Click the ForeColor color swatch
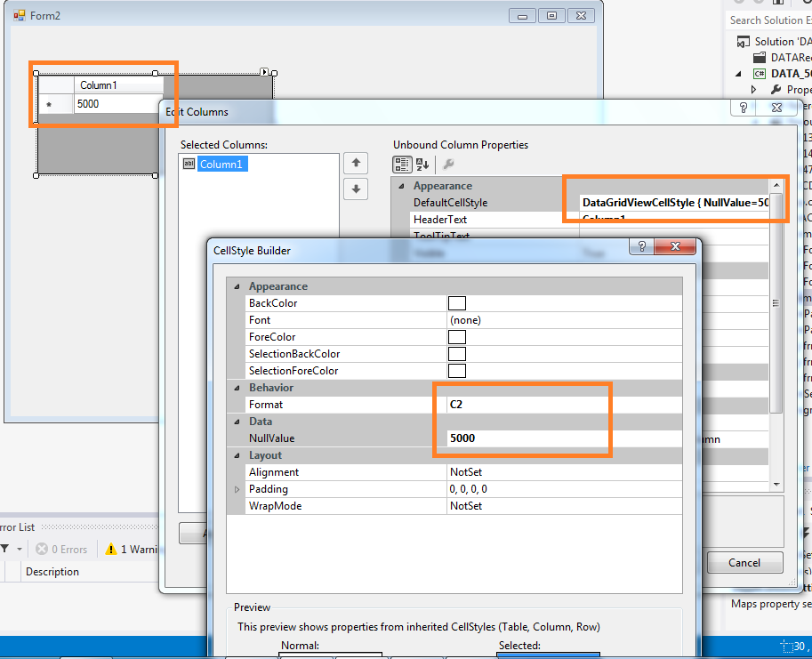Viewport: 812px width, 659px height. tap(457, 337)
